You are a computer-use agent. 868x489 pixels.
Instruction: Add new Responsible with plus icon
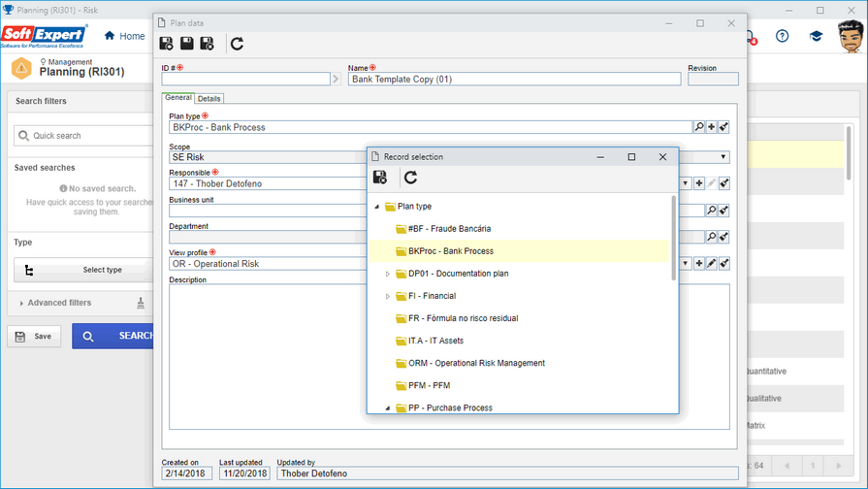(699, 183)
